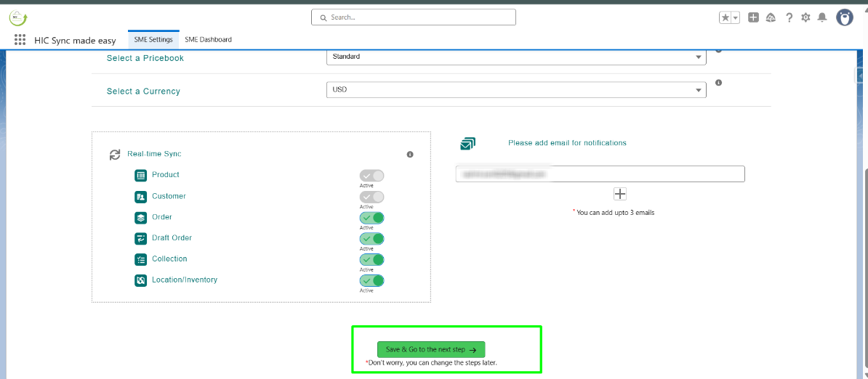The image size is (868, 379).
Task: Click the Draft Order label
Action: point(172,237)
